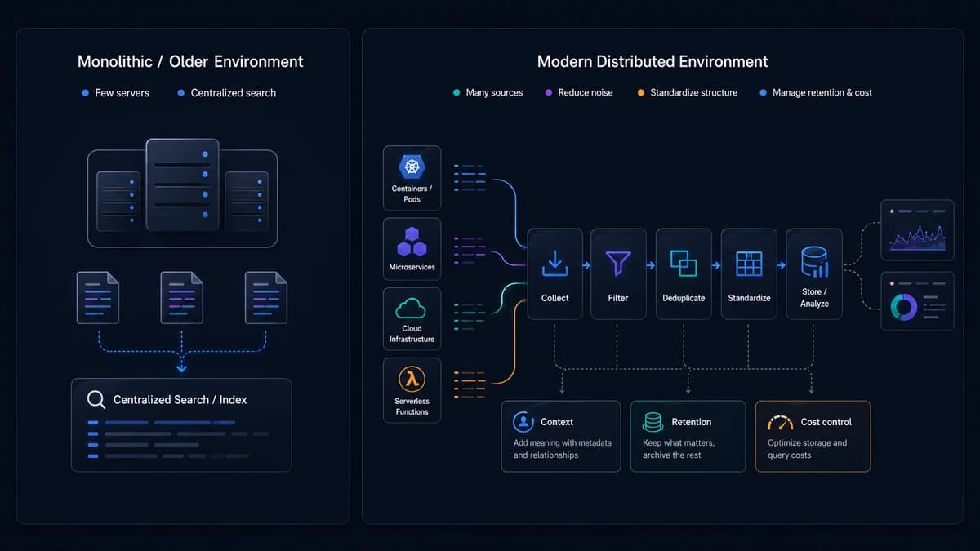
Task: Click the 'Few servers' legend label
Action: (122, 93)
